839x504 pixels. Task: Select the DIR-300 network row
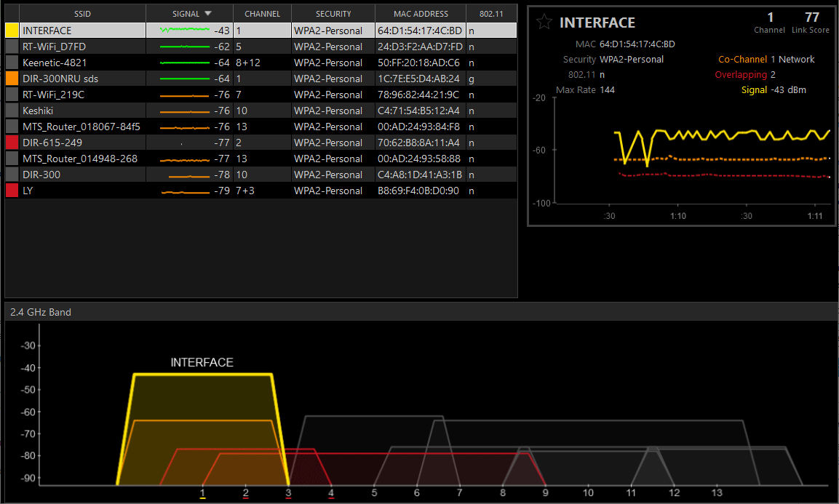[x=41, y=175]
